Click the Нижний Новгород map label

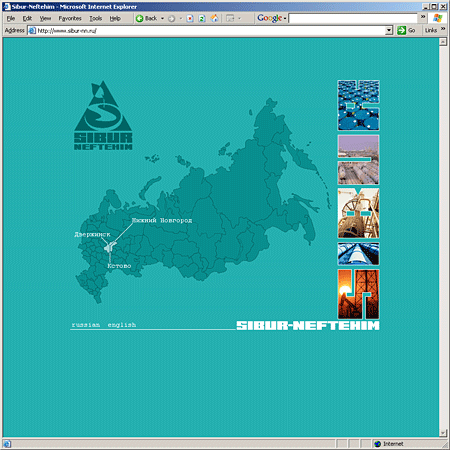(x=162, y=220)
